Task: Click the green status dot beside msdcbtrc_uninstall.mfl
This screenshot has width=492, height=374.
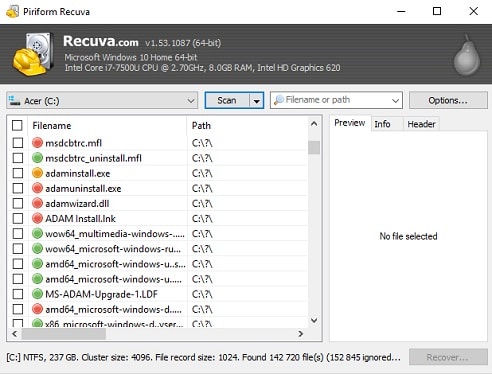Action: [x=38, y=158]
